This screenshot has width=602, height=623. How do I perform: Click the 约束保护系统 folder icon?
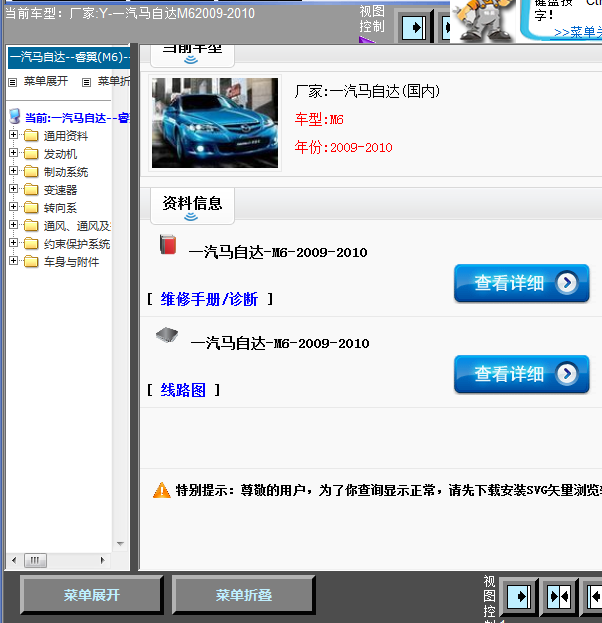tap(31, 244)
